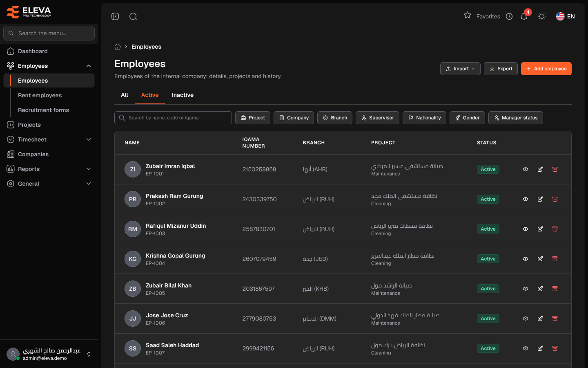The height and width of the screenshot is (368, 588).
Task: Focus the name, code or iqama search
Action: pyautogui.click(x=173, y=118)
